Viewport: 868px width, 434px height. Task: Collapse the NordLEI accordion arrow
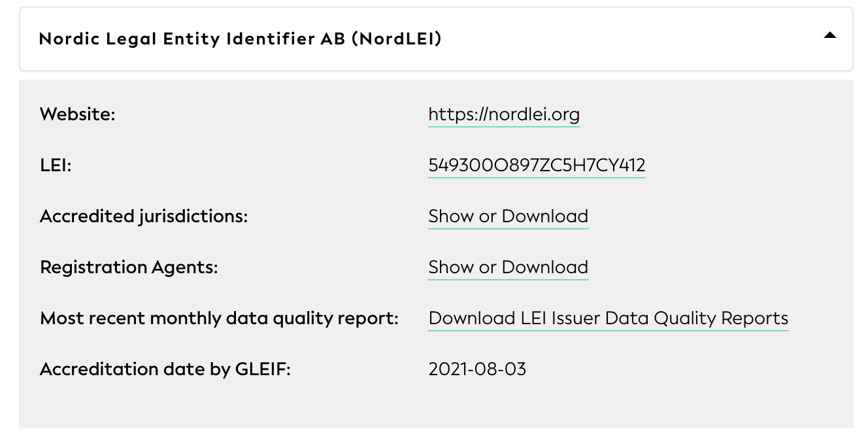829,36
